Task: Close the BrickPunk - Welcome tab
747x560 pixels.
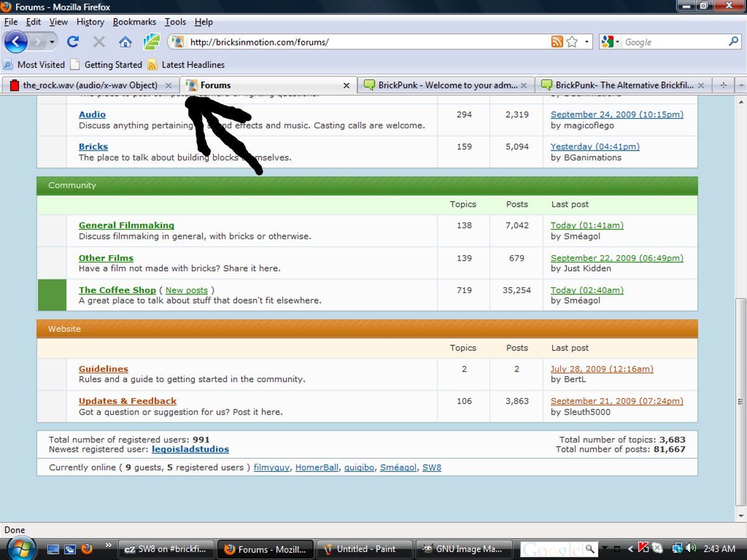Action: [x=524, y=86]
